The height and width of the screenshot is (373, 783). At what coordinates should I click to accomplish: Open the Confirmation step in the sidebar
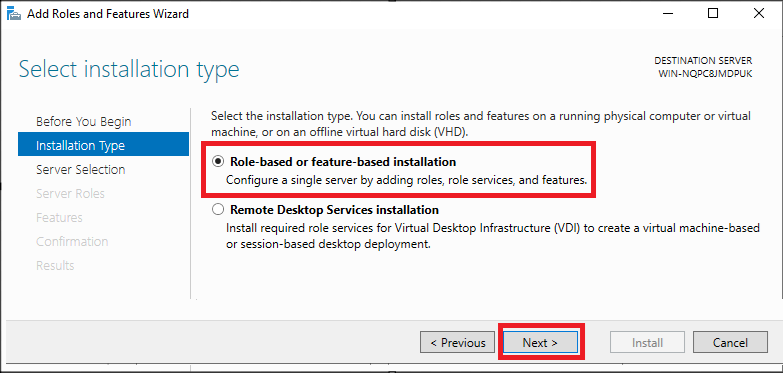click(72, 241)
